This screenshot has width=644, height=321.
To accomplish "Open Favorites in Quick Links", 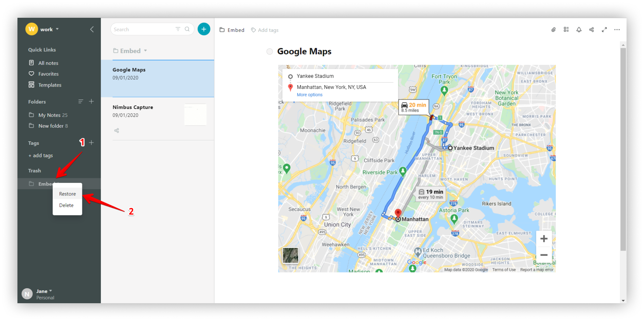I will (x=48, y=74).
